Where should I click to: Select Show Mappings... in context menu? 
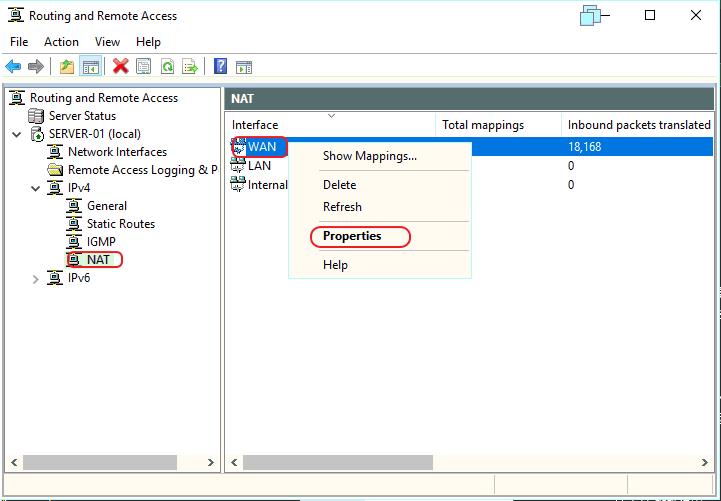370,156
